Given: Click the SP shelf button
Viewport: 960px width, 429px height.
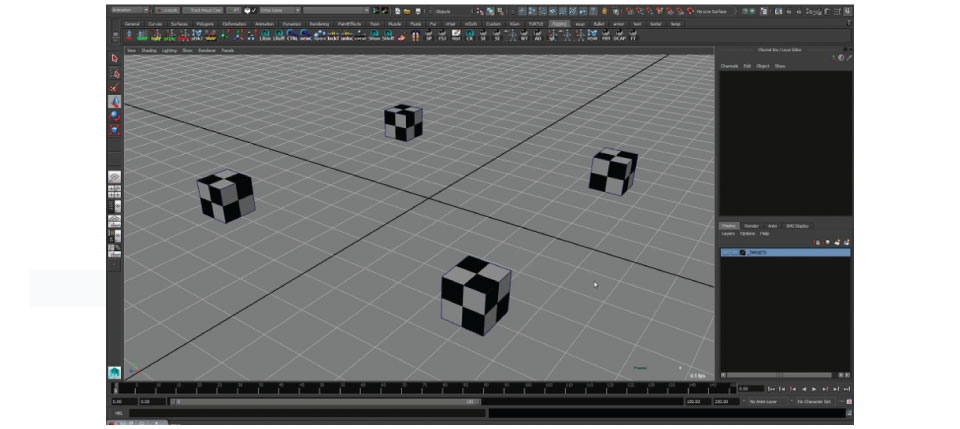Looking at the screenshot, I should coord(429,35).
